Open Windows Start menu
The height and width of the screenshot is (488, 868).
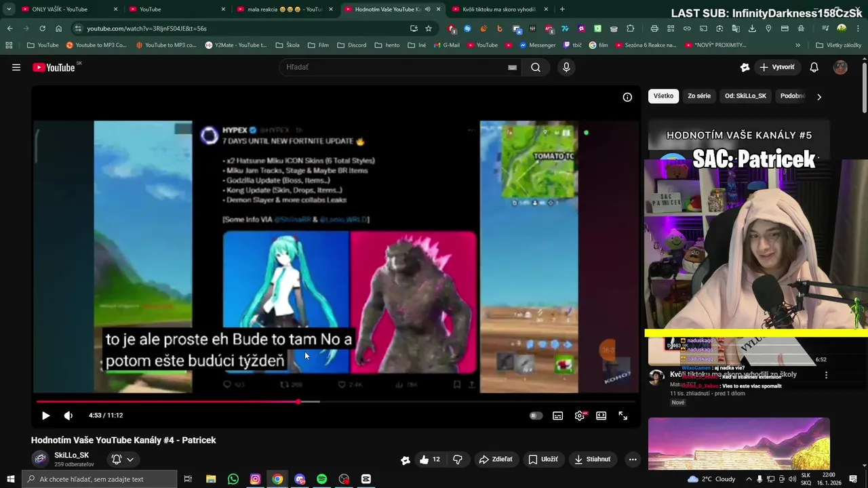click(11, 479)
